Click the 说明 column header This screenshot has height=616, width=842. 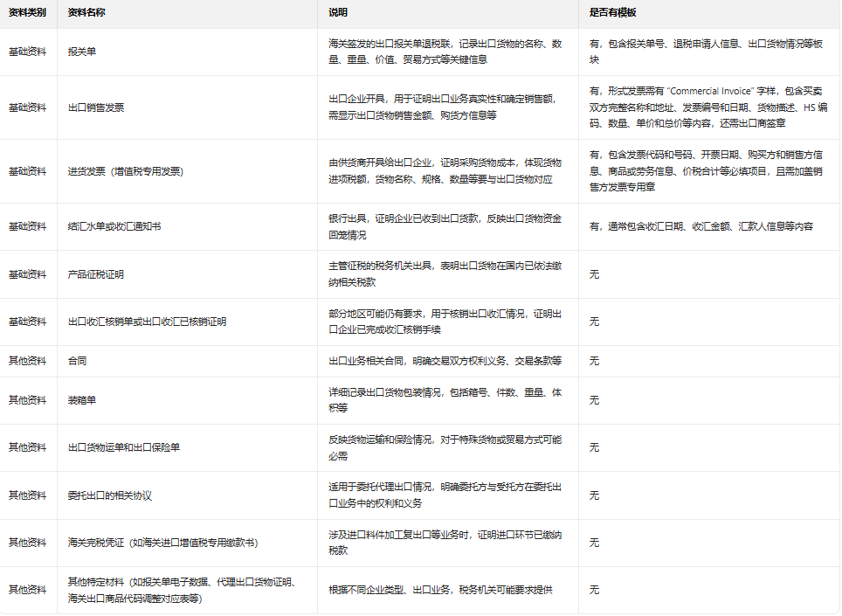pos(338,12)
